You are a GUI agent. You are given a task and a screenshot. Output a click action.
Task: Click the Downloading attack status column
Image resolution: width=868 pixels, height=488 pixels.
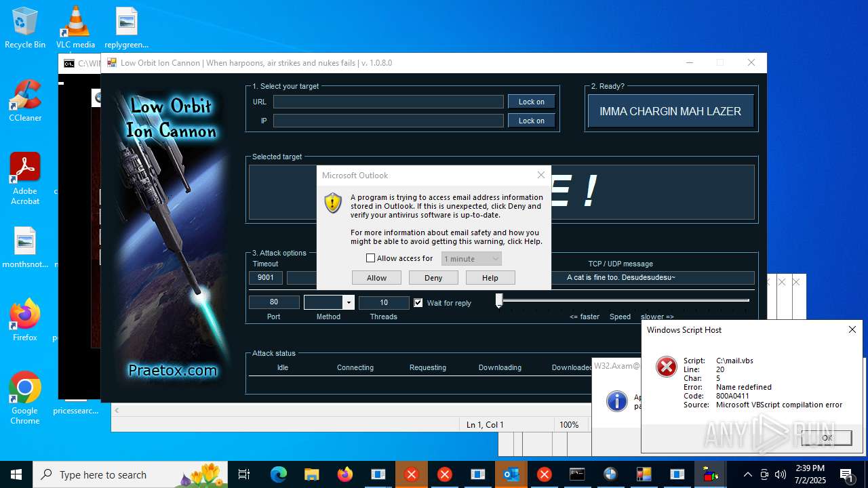click(500, 367)
